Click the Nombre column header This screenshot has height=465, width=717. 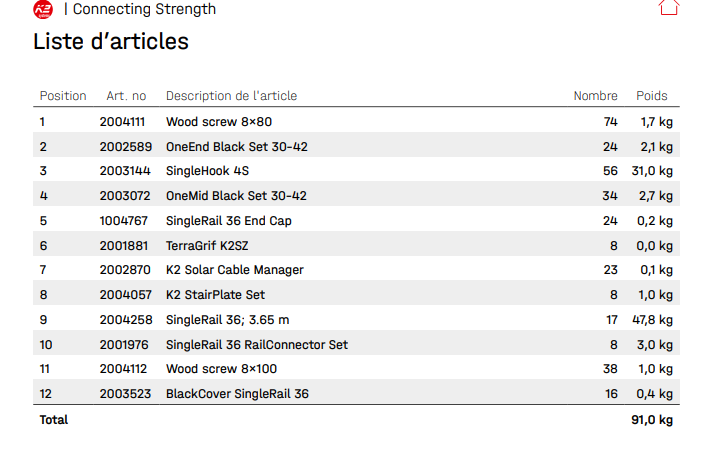pos(595,96)
